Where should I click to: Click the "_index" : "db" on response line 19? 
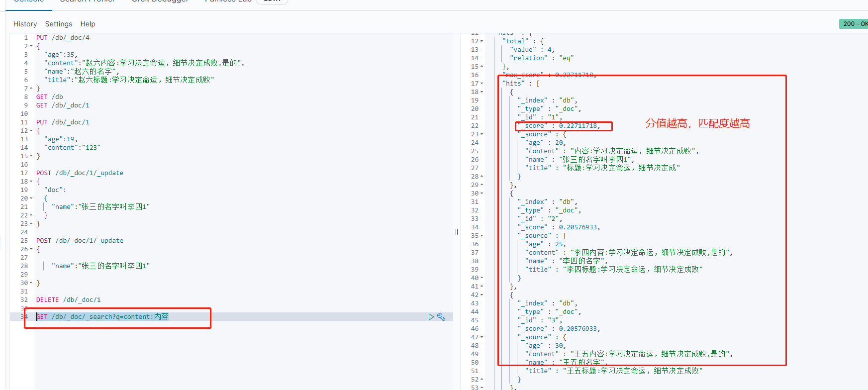pyautogui.click(x=548, y=100)
